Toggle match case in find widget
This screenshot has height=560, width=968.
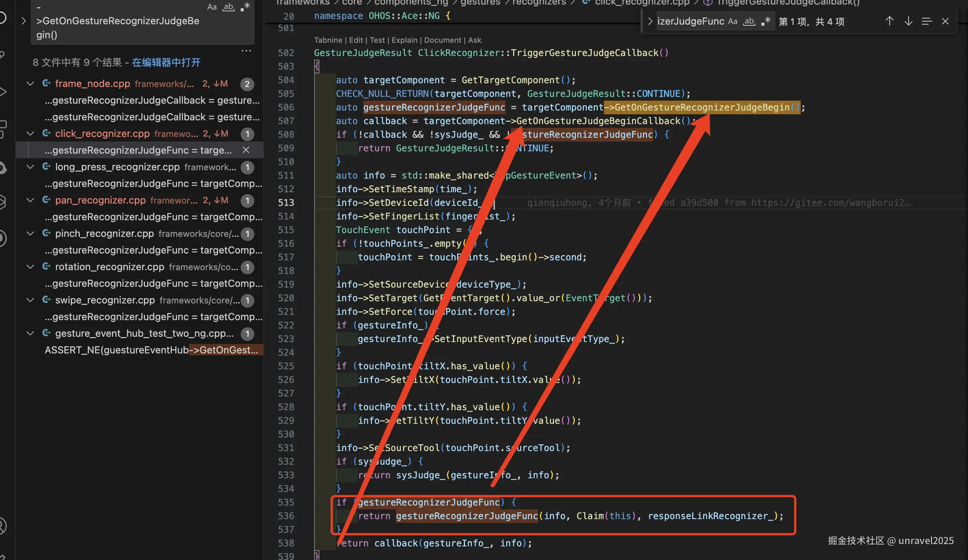coord(733,22)
